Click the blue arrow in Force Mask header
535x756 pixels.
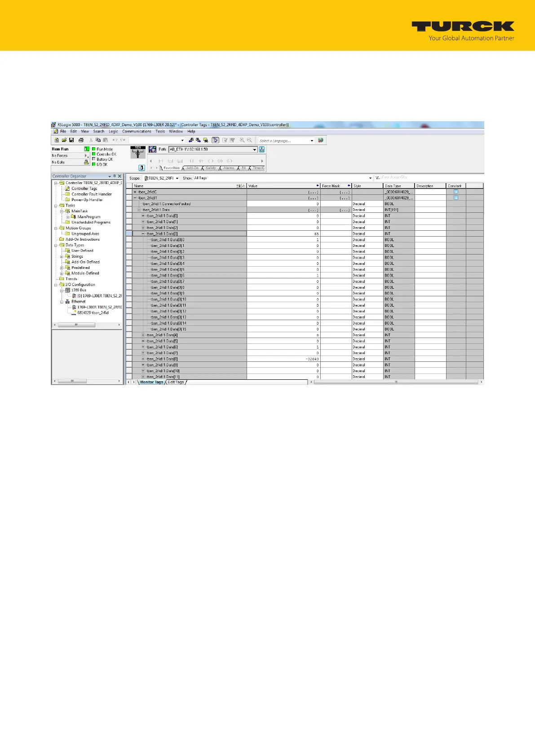click(349, 186)
